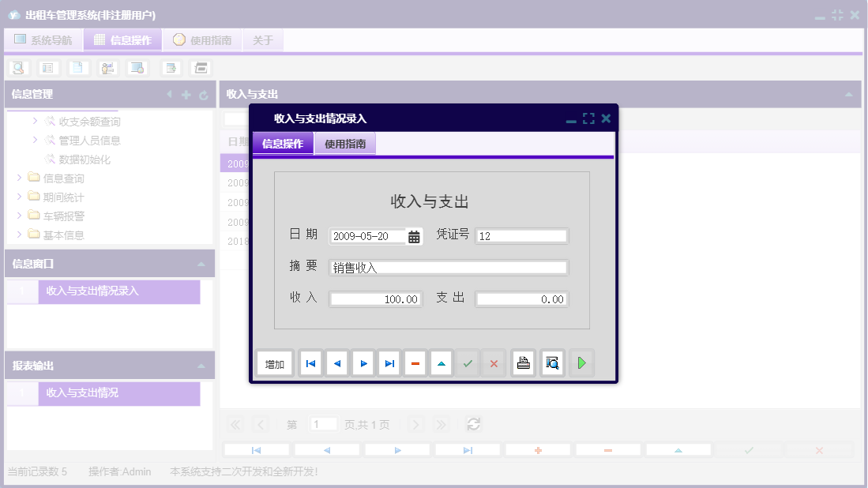
Task: Jump to the first record
Action: [x=310, y=362]
